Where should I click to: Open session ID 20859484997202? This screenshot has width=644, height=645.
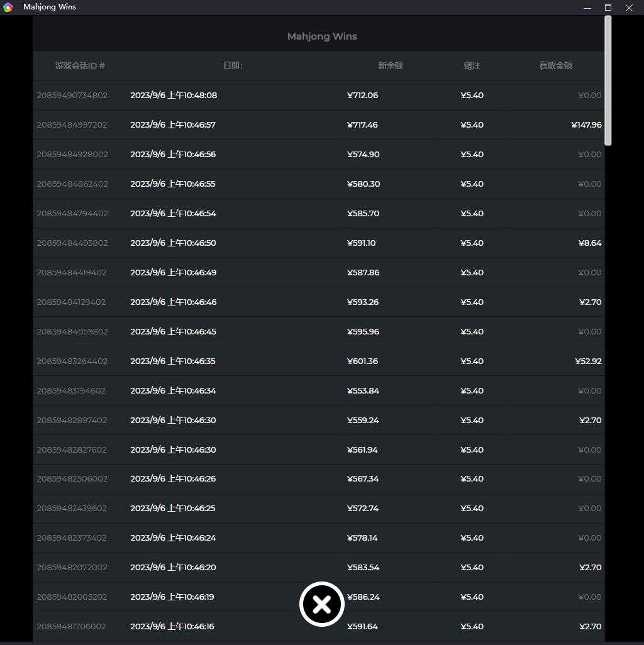click(x=72, y=125)
